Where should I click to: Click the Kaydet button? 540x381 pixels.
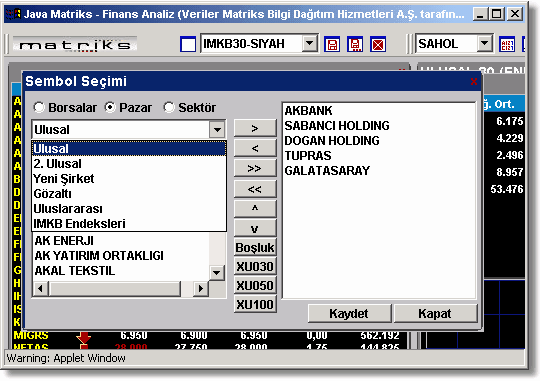click(x=349, y=313)
